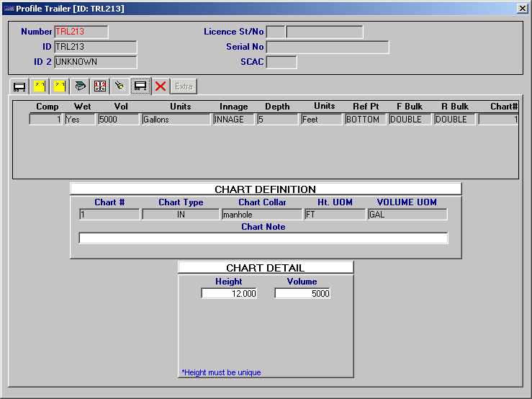Click the ID 2 field showing UNKNOWN
Image resolution: width=532 pixels, height=399 pixels.
(96, 62)
